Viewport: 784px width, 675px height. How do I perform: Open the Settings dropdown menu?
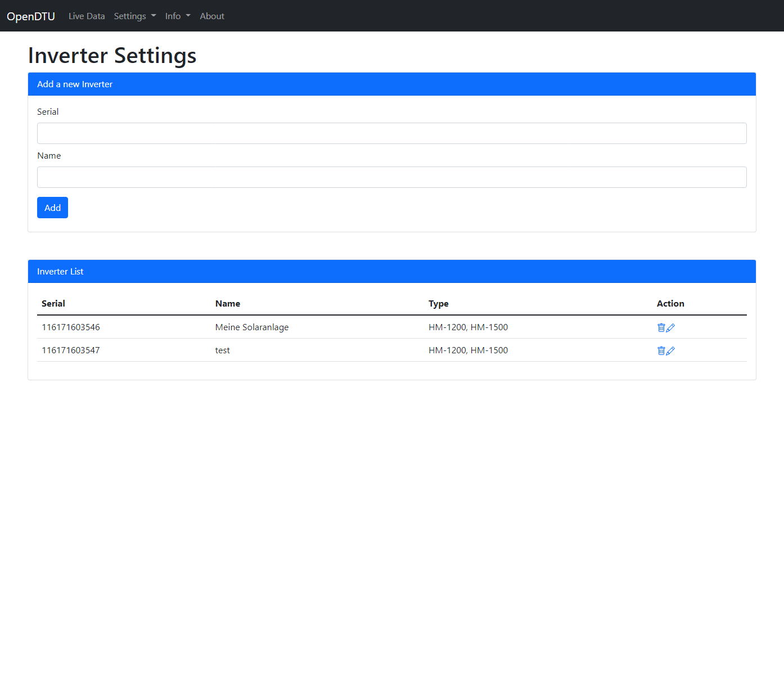coord(134,16)
